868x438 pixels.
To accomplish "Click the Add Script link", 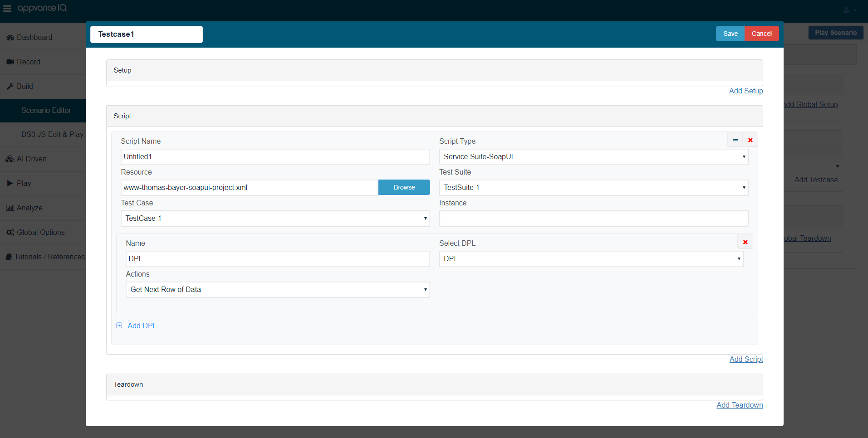I will (746, 359).
